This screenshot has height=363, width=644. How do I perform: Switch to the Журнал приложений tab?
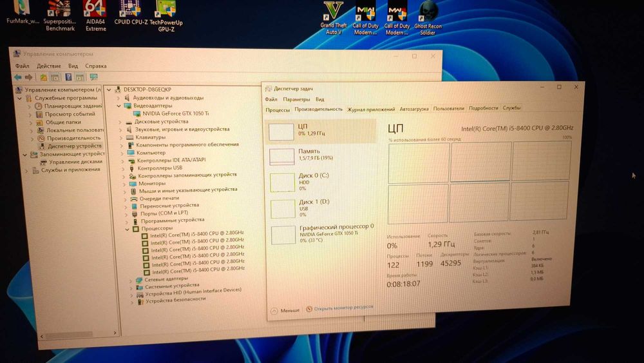pyautogui.click(x=371, y=110)
